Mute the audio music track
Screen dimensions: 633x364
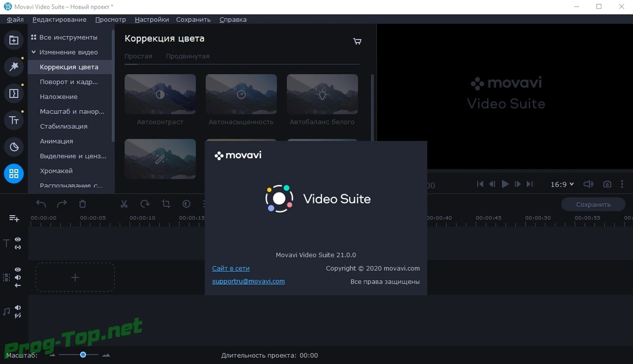tap(18, 308)
